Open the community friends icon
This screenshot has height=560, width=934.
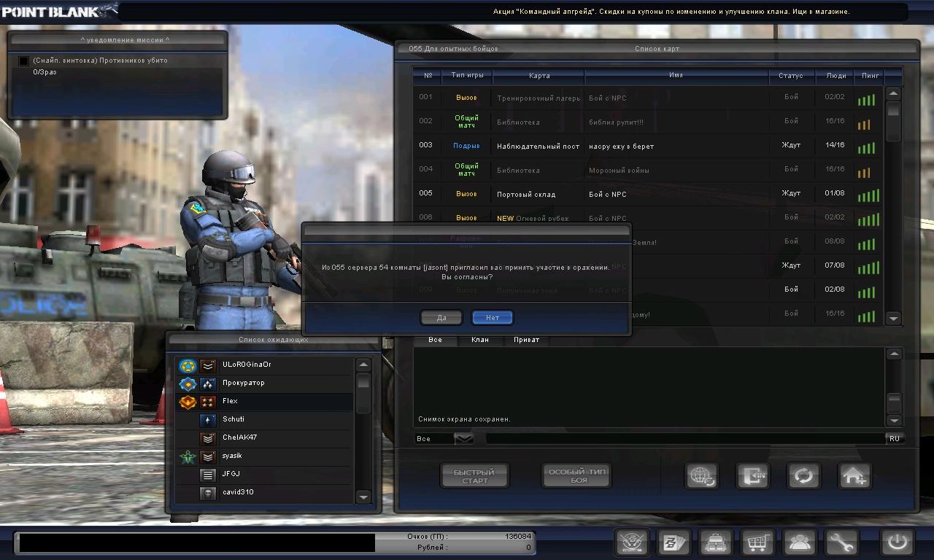coord(799,542)
